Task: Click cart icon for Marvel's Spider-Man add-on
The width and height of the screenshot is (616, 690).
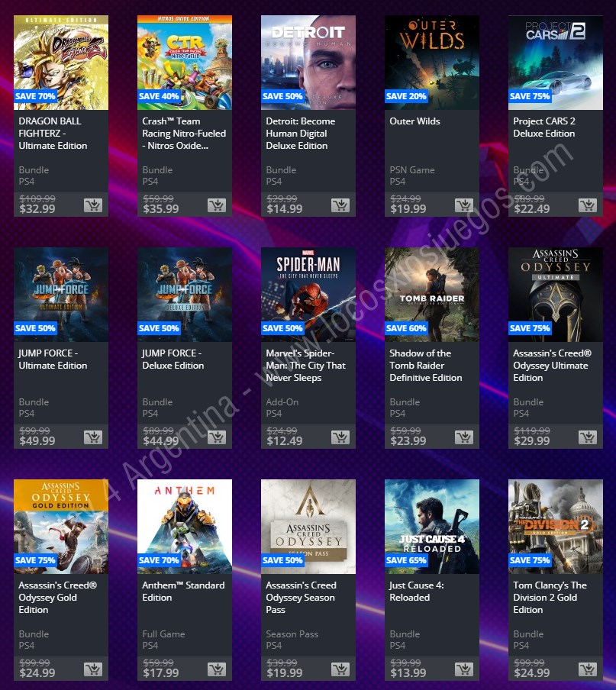Action: [x=340, y=437]
